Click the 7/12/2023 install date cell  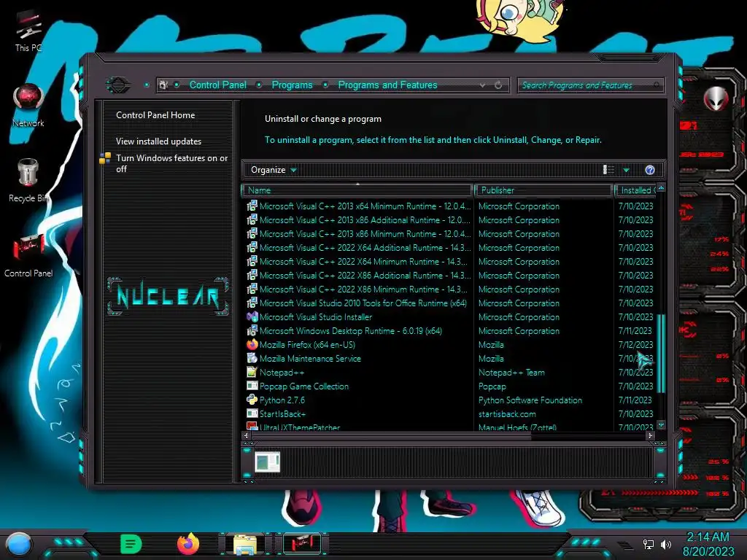point(635,344)
